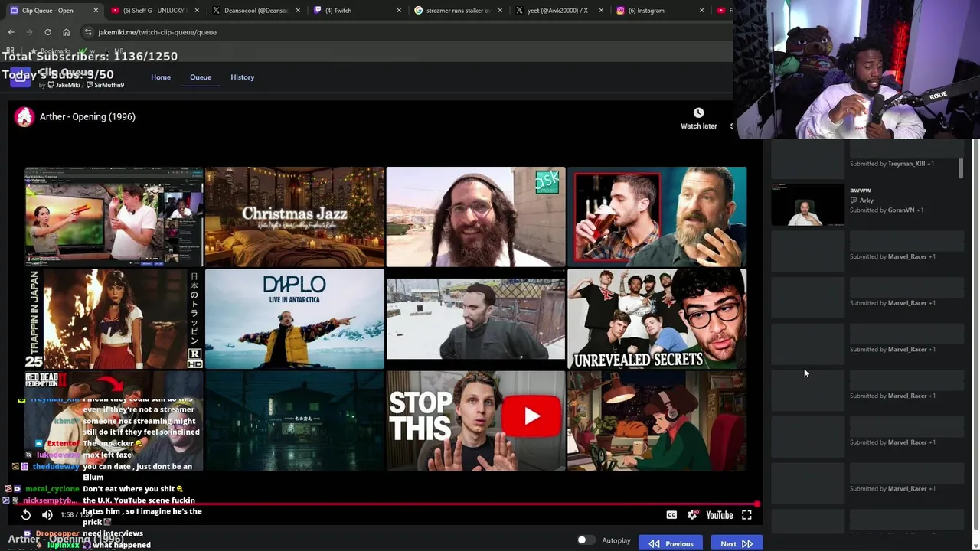Click the site info icon in the address bar
Viewport: 980px width, 551px height.
click(x=88, y=32)
